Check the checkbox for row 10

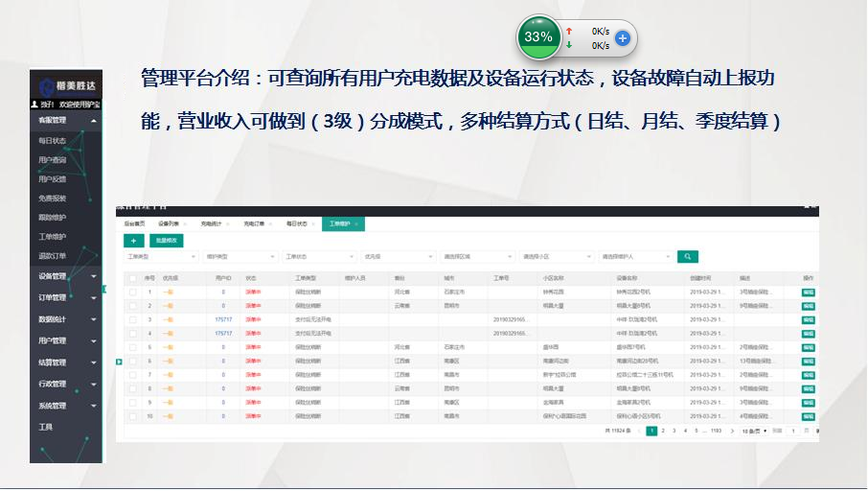click(x=133, y=416)
